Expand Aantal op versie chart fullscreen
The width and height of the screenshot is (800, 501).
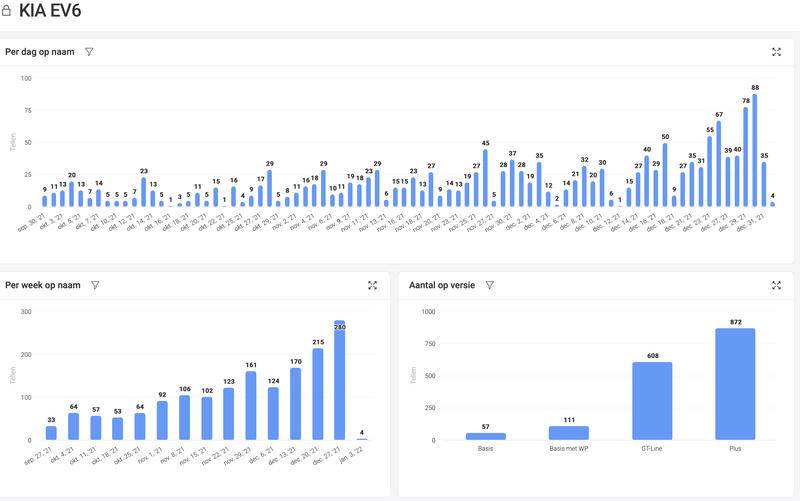[x=776, y=285]
